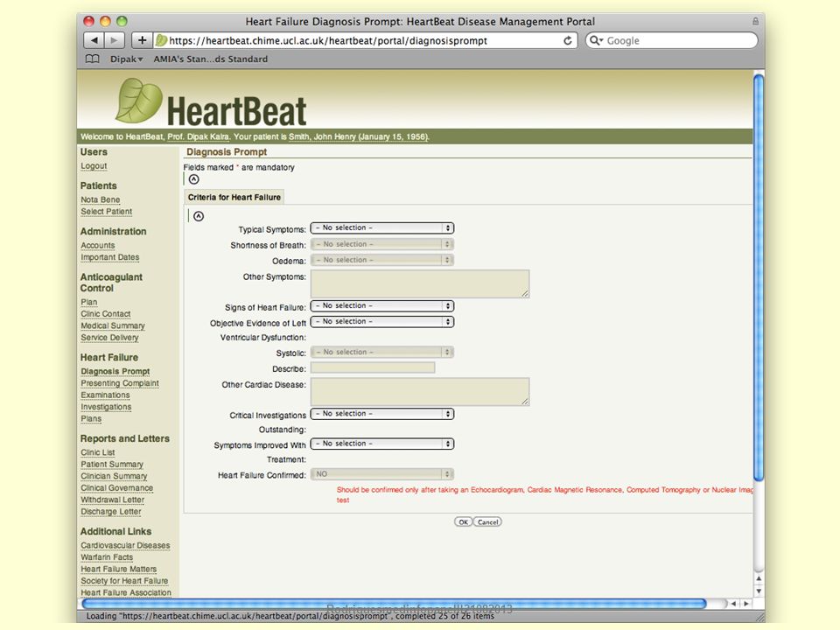Open the Clinic Contact link
Viewport: 840px width, 630px height.
(x=106, y=314)
